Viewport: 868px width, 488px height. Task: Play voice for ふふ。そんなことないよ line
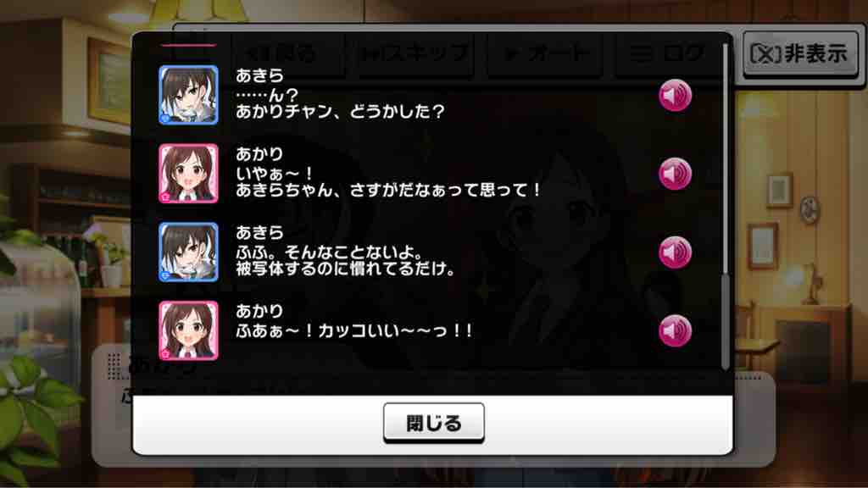[675, 252]
